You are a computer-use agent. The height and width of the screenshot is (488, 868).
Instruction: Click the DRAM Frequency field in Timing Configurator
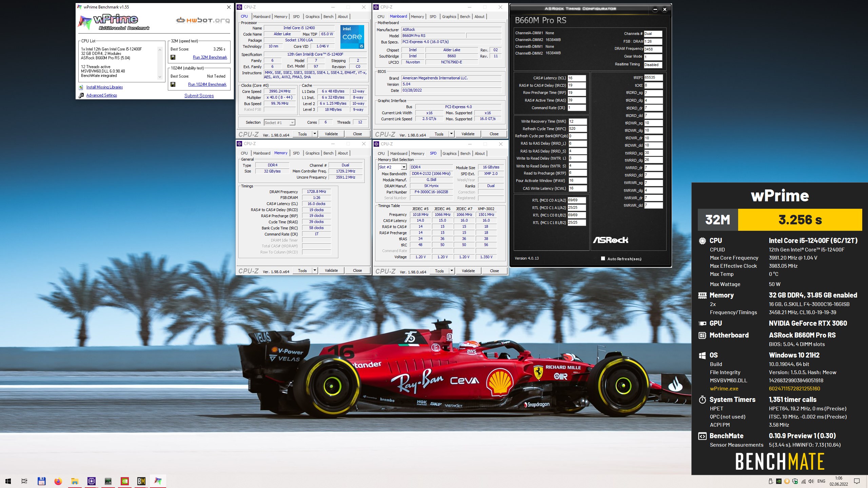point(653,49)
